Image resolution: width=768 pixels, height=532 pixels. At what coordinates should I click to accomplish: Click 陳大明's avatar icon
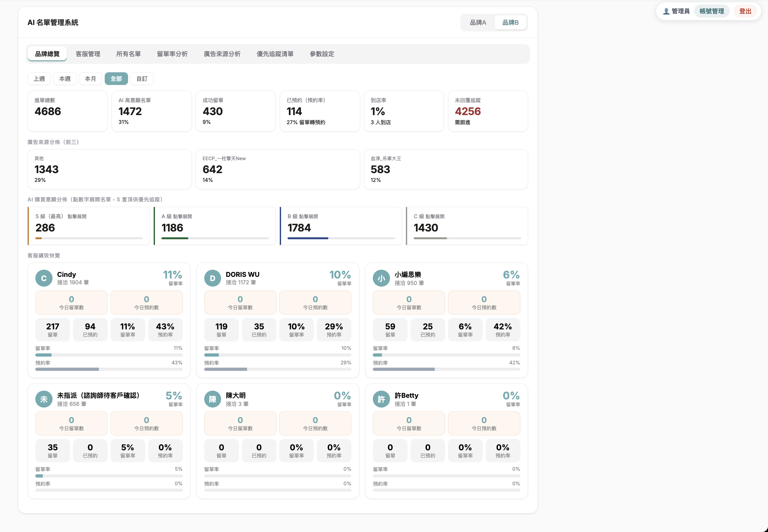213,399
